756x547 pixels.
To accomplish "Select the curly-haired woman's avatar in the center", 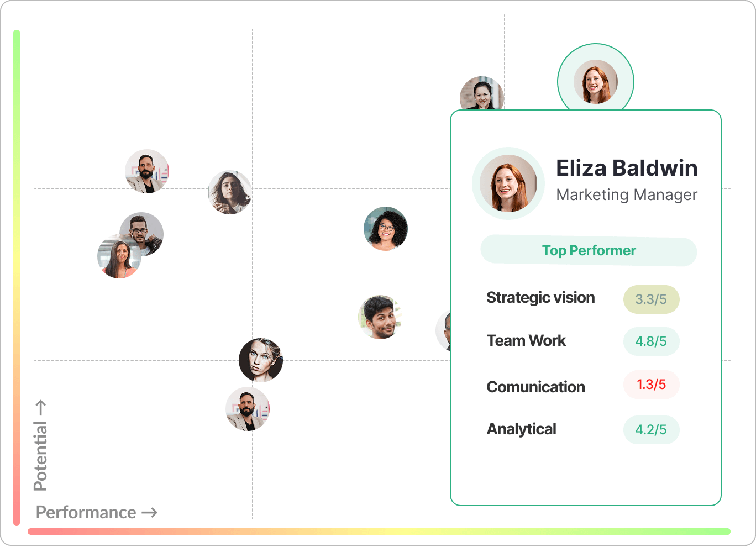I will pos(385,229).
